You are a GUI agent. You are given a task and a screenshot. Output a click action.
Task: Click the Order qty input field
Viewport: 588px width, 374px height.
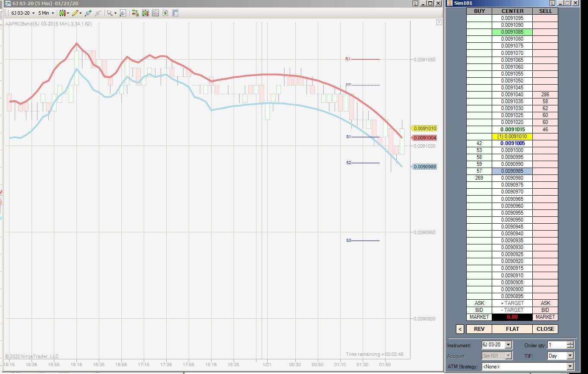[x=557, y=345]
